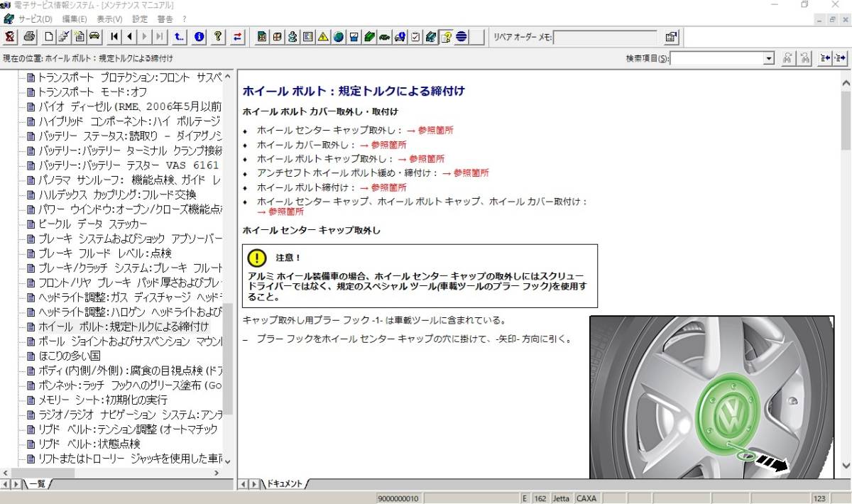Open the 検索項目 search dropdown
Viewport: 852px width, 504px height.
pyautogui.click(x=770, y=58)
